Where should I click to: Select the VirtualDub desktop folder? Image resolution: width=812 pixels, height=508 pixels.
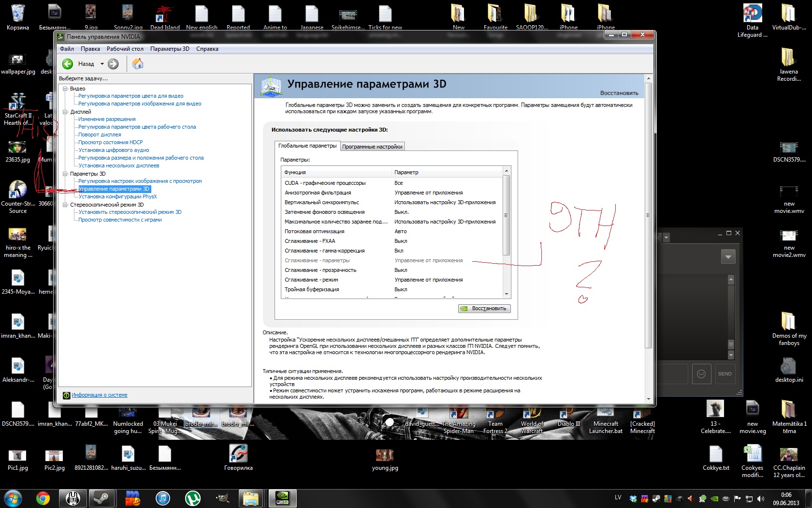789,17
